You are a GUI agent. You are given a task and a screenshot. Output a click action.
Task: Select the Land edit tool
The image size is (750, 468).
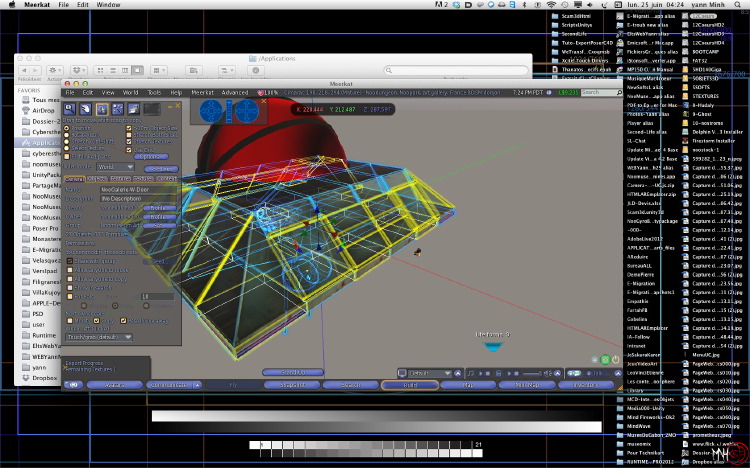pos(133,109)
